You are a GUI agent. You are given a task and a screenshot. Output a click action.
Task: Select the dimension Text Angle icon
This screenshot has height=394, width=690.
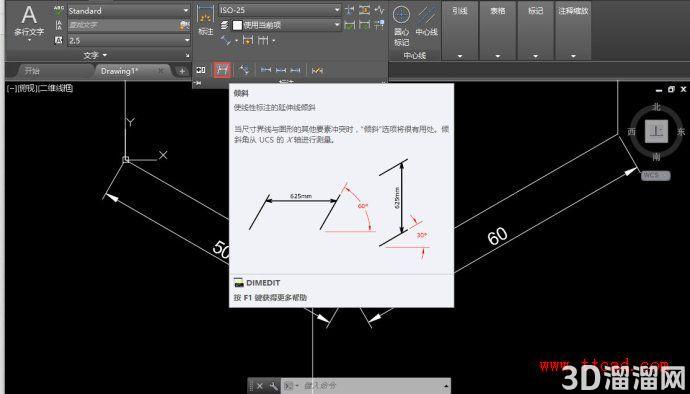tap(244, 70)
